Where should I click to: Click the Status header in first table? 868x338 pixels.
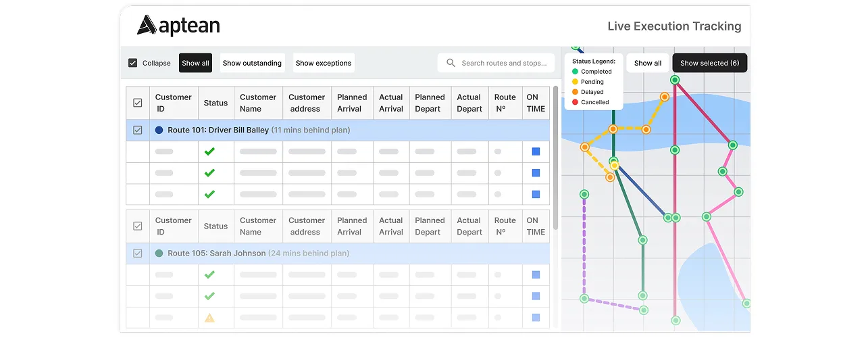215,103
